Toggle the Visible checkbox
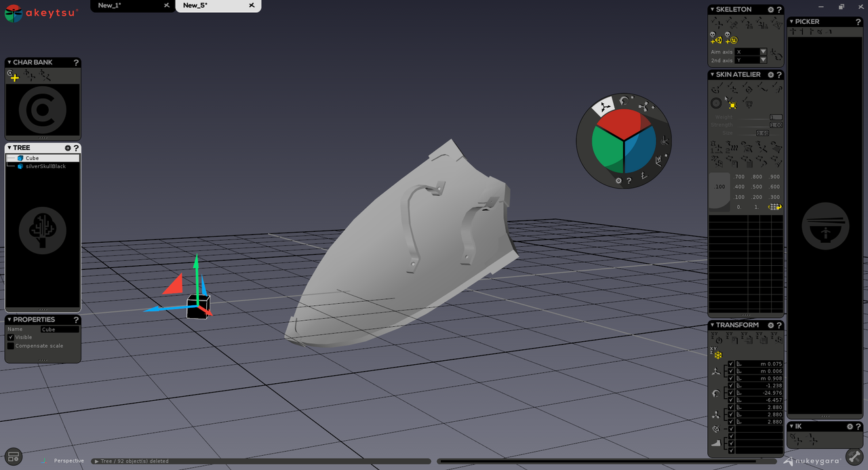Screen dimensions: 868x470 click(11, 337)
